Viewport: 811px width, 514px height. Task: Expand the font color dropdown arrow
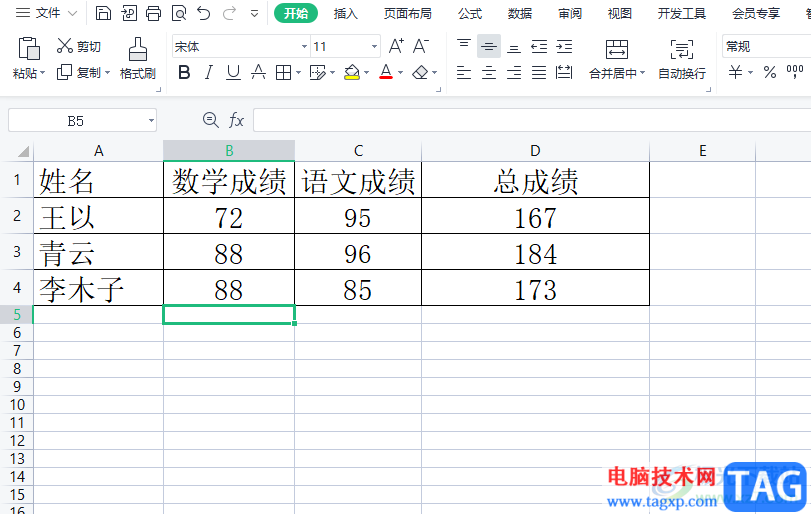coord(400,73)
